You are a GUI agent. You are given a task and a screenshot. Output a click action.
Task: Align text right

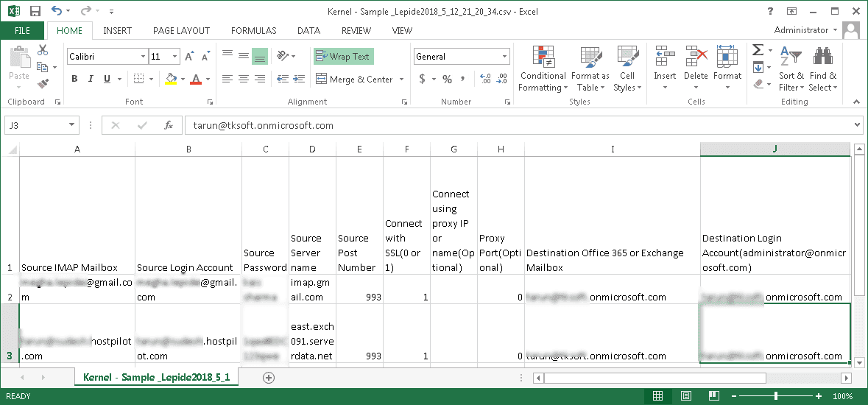[x=260, y=80]
